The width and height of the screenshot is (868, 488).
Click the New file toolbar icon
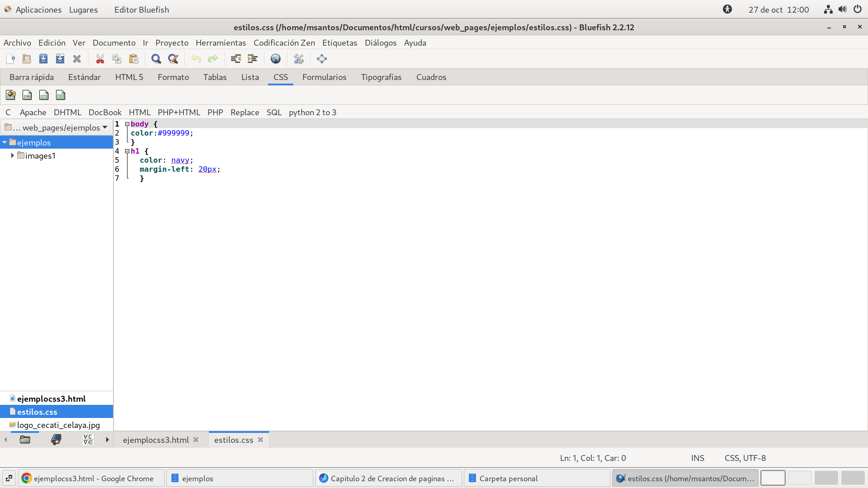pyautogui.click(x=10, y=59)
